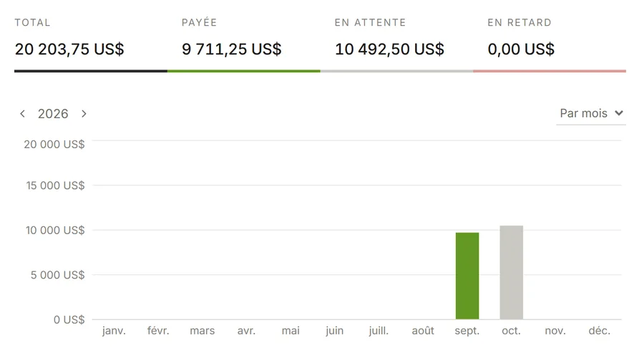Click the 20 203,75 US$ total amount

click(x=69, y=49)
